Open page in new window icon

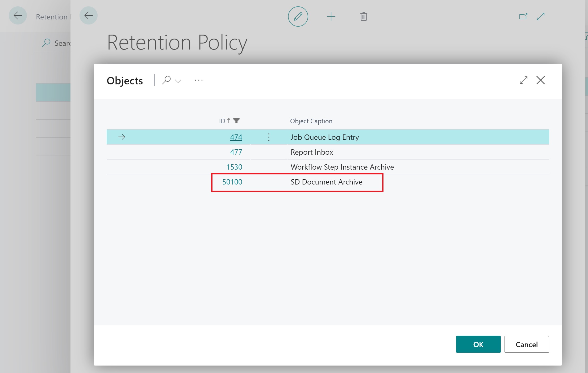tap(523, 17)
